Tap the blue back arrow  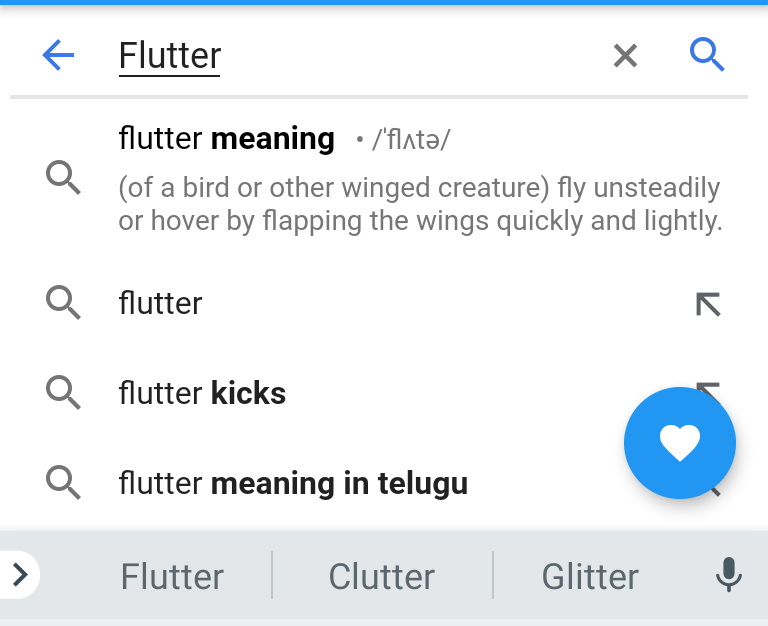[x=58, y=55]
